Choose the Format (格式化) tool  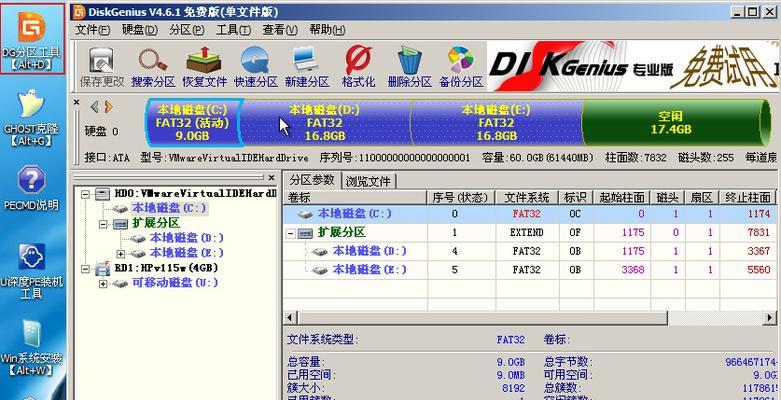[x=358, y=67]
